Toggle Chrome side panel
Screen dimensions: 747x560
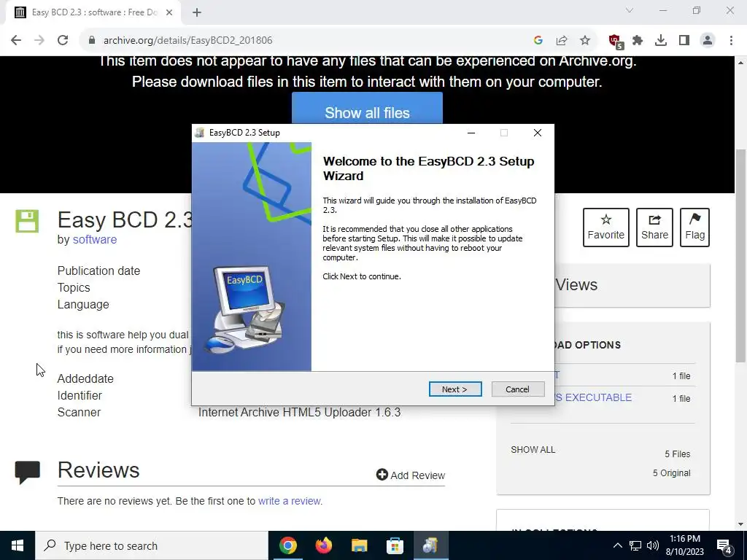pos(684,41)
